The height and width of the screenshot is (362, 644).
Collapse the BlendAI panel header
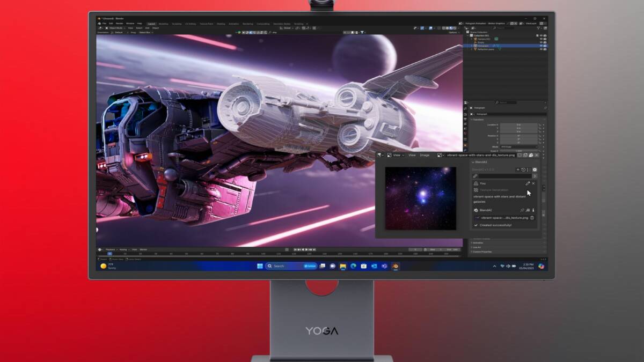(479, 162)
